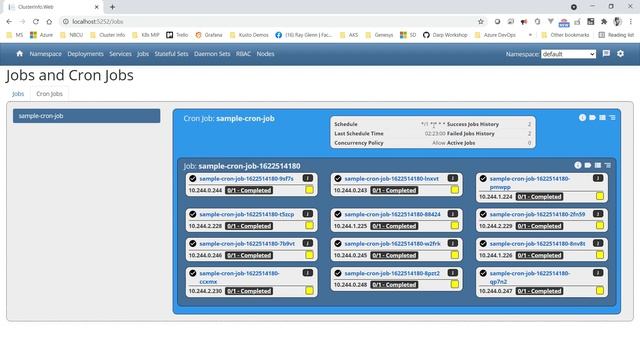Click 0/1 - Completed badge for 10.244.1.225
640x360 pixels.
coord(394,226)
